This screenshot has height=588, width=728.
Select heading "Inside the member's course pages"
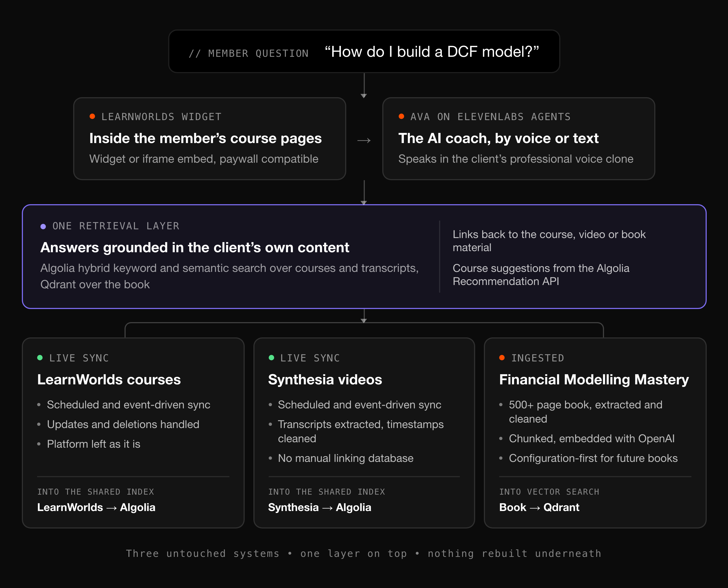205,138
